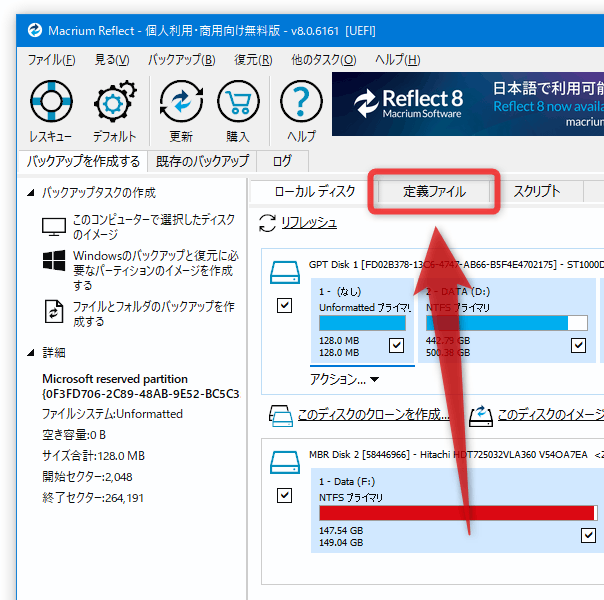Click the ファイルシステム:Unformatted detail
This screenshot has height=600, width=604.
[x=112, y=414]
